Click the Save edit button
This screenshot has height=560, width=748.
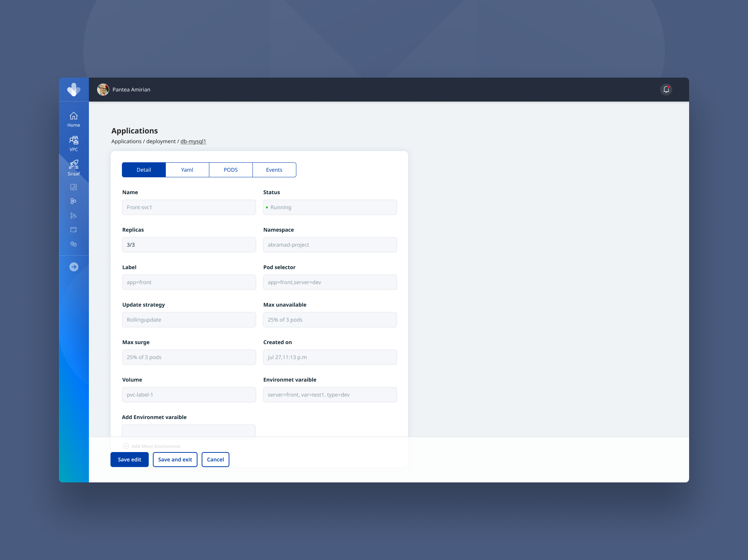point(129,460)
